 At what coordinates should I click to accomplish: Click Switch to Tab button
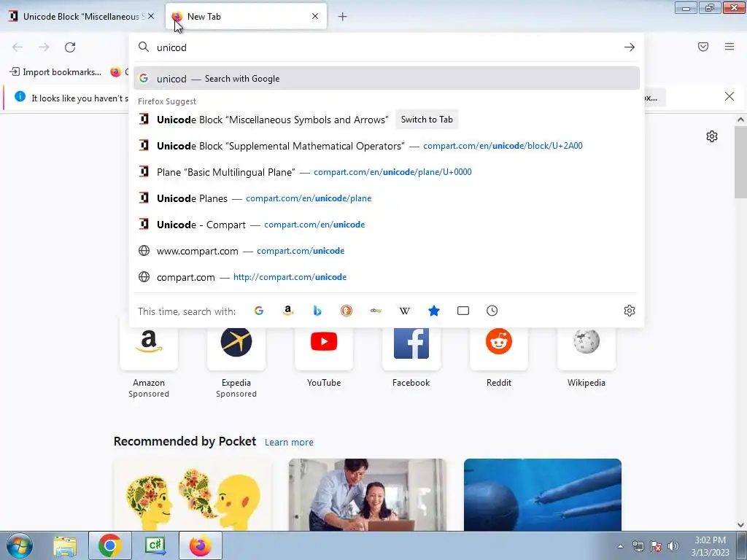(427, 120)
